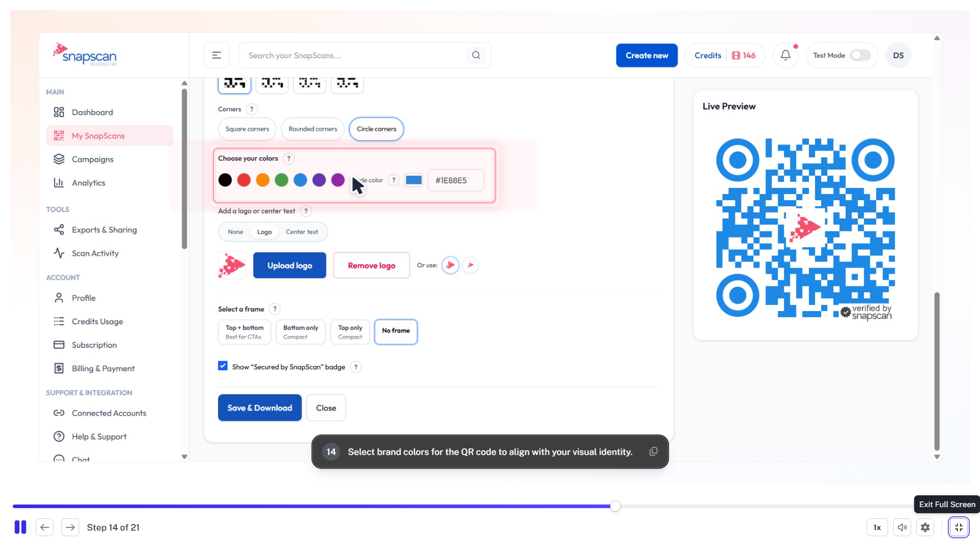Image resolution: width=980 pixels, height=551 pixels.
Task: Click the Billing & Payment receipt icon
Action: 59,368
